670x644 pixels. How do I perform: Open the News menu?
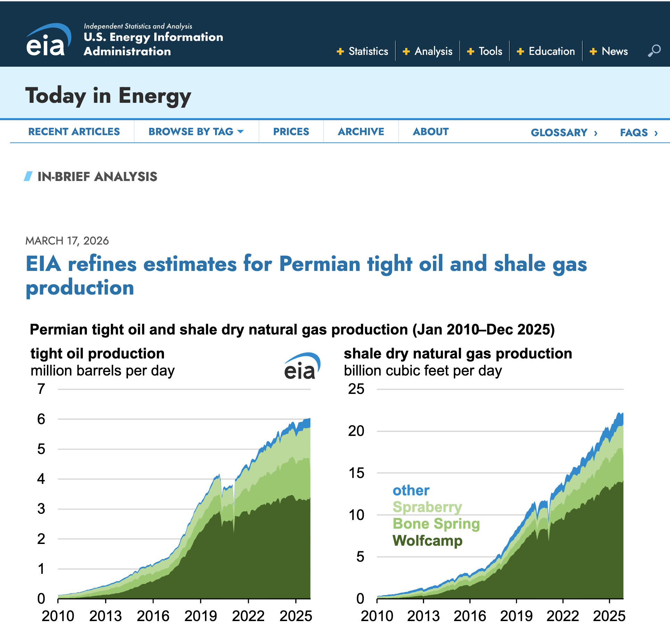tap(614, 51)
